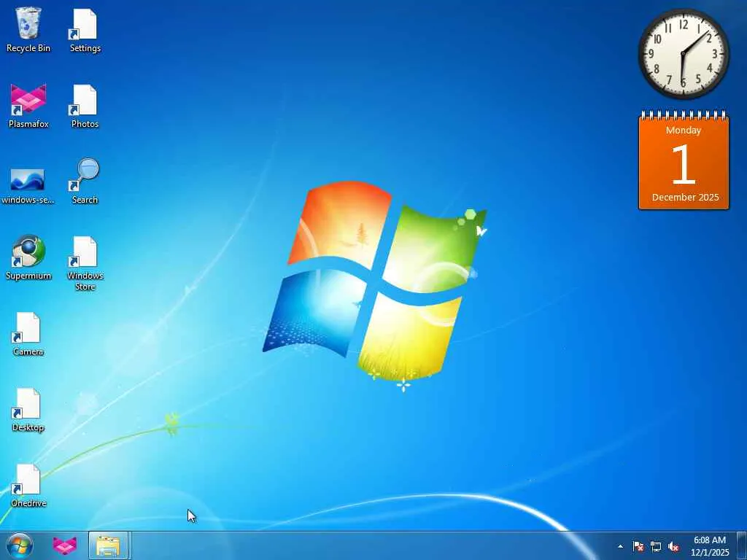747x560 pixels.
Task: Open the taskbar clock showing 6:08 AM
Action: [710, 546]
